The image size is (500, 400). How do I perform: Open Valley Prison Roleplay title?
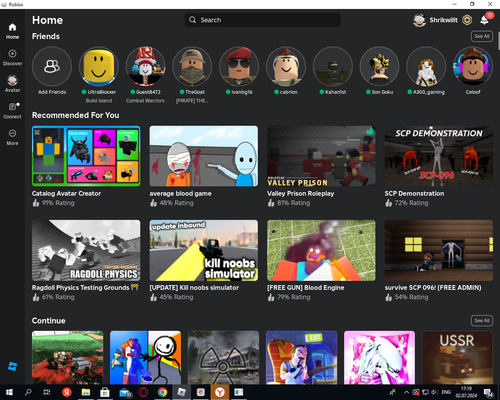300,193
